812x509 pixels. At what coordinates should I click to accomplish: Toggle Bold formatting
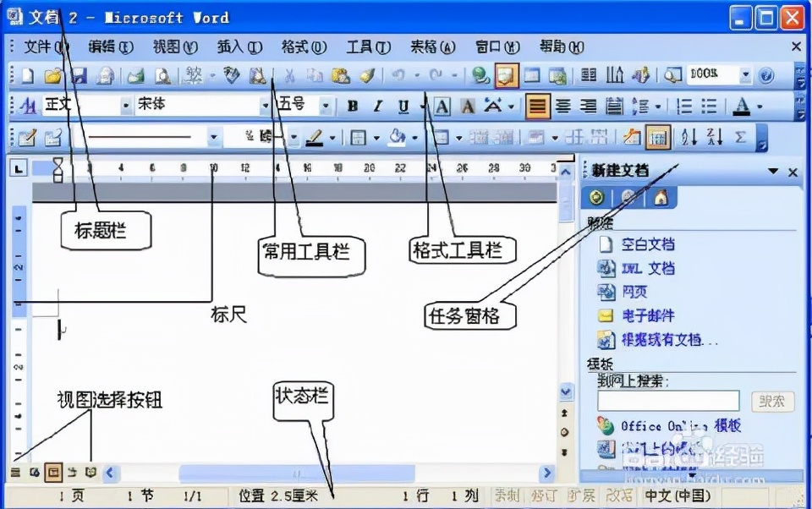[353, 107]
